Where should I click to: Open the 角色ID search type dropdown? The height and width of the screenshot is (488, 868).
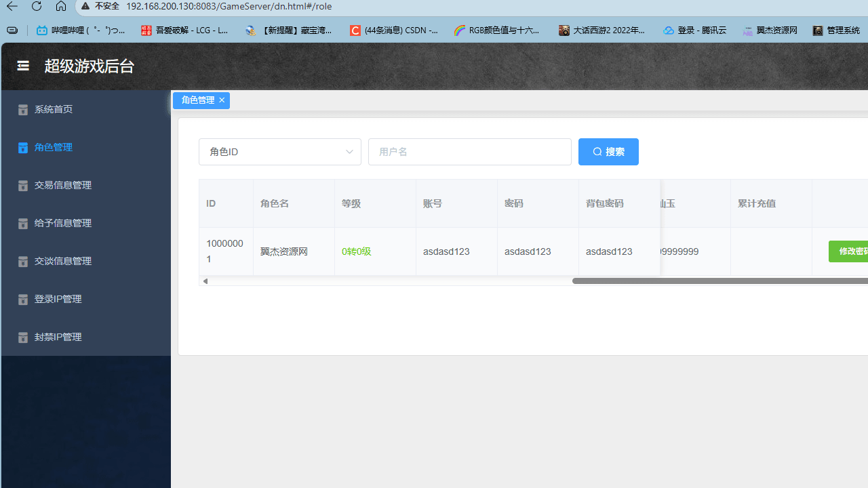(280, 151)
